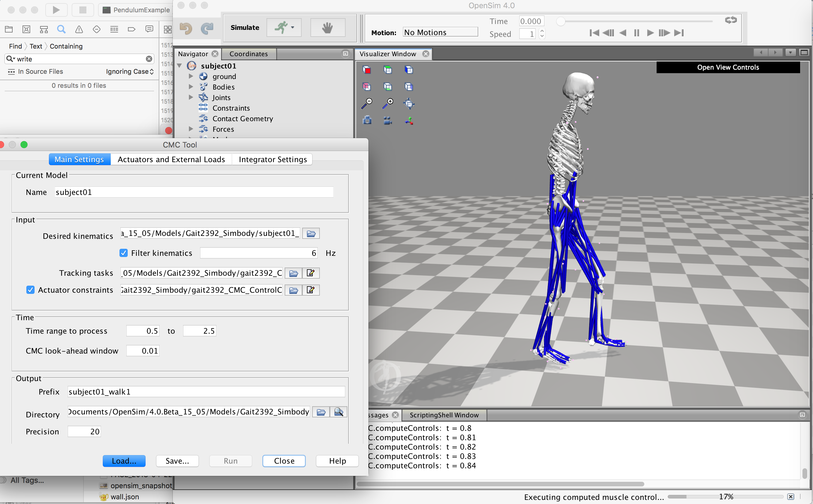813x504 pixels.
Task: Click the zoom in magnifier icon
Action: coord(387,104)
